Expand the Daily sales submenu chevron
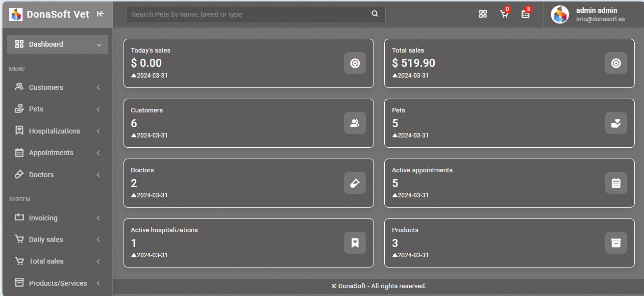The image size is (644, 296). pyautogui.click(x=99, y=240)
